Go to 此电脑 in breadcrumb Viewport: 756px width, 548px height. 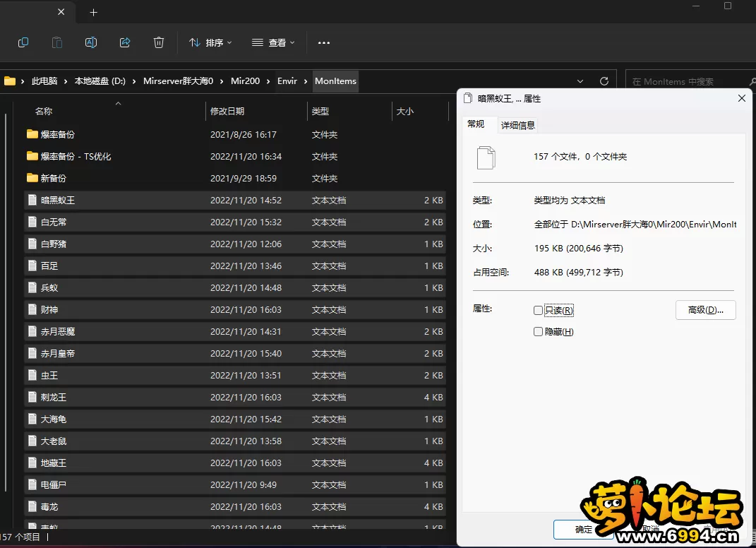tap(44, 81)
